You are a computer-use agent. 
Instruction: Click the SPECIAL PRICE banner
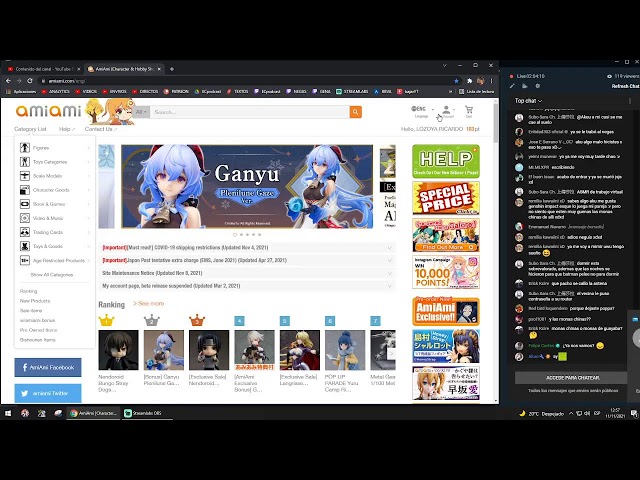coord(446,198)
